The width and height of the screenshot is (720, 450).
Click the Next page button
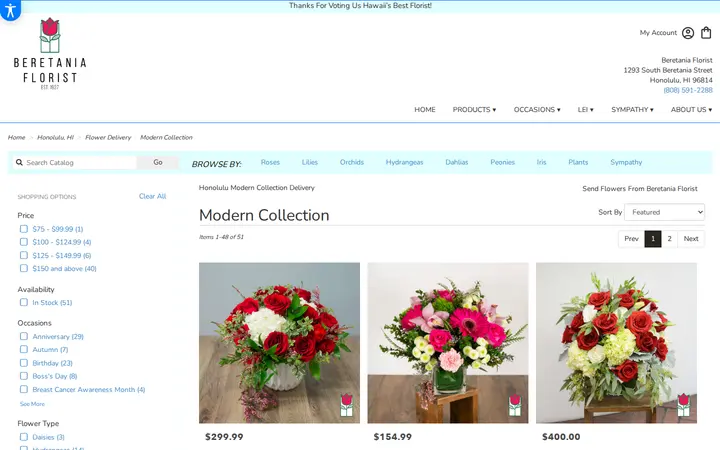coord(691,239)
